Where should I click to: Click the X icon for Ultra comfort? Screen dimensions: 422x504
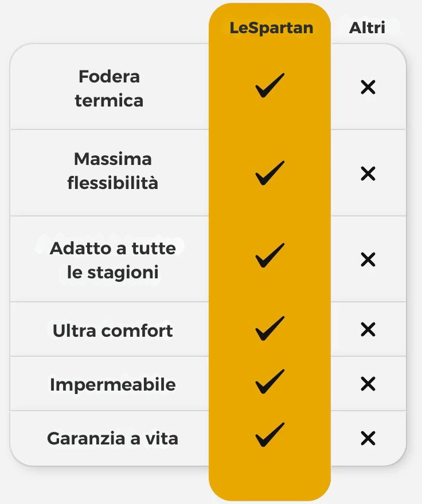pos(368,330)
